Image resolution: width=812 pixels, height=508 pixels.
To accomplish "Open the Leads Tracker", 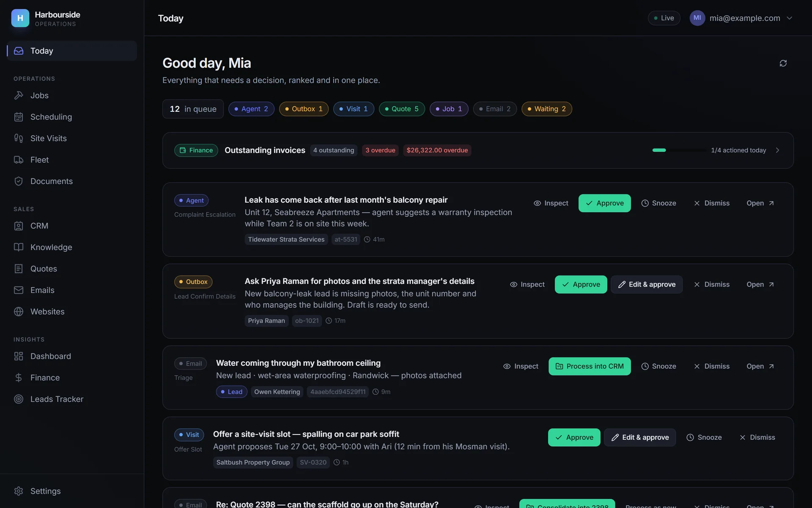I will point(72,399).
